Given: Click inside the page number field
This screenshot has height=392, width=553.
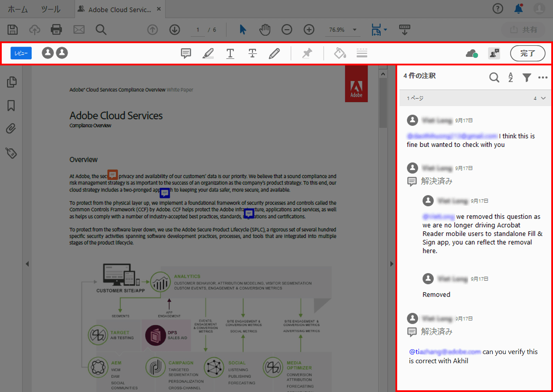Looking at the screenshot, I should pyautogui.click(x=198, y=30).
